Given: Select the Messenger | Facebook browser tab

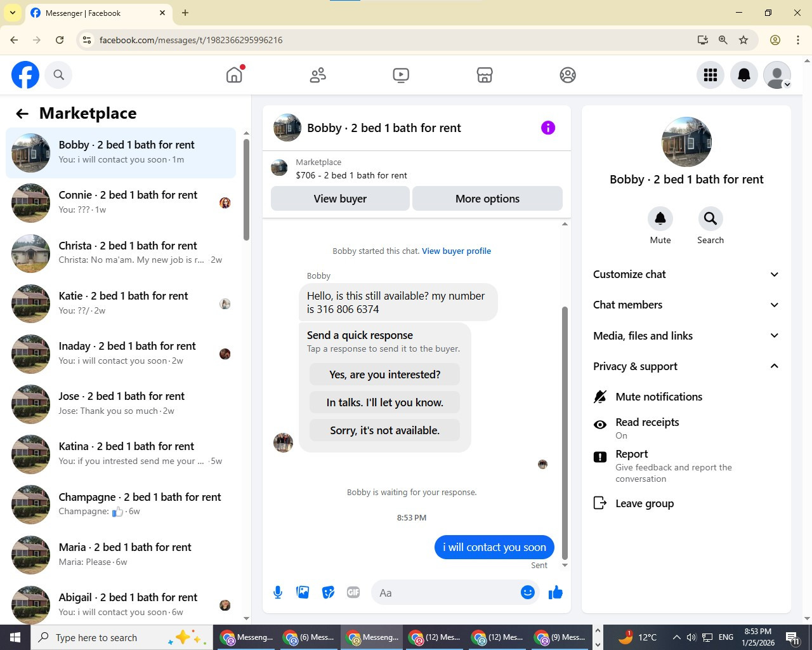Looking at the screenshot, I should click(98, 13).
